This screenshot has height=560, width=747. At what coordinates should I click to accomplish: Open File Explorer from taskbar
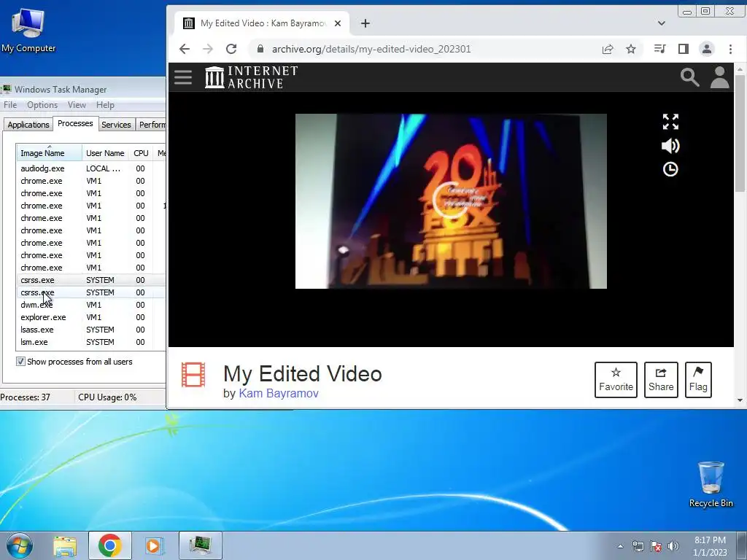(65, 545)
